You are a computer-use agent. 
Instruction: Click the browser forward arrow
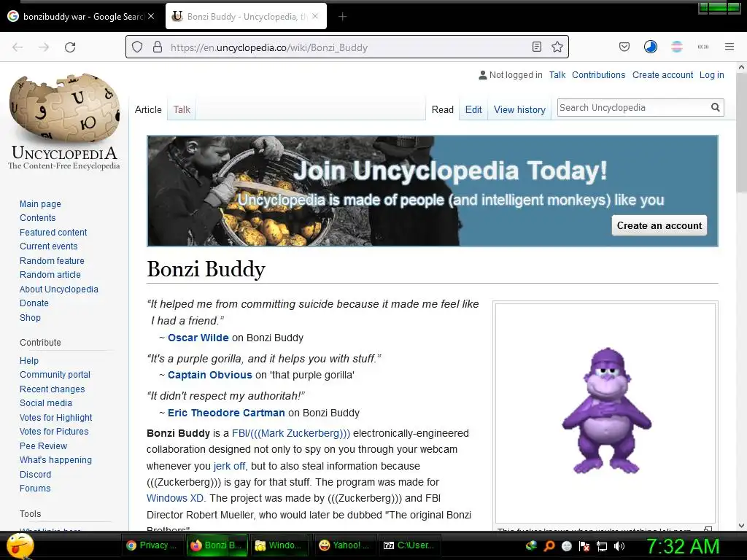pyautogui.click(x=44, y=47)
